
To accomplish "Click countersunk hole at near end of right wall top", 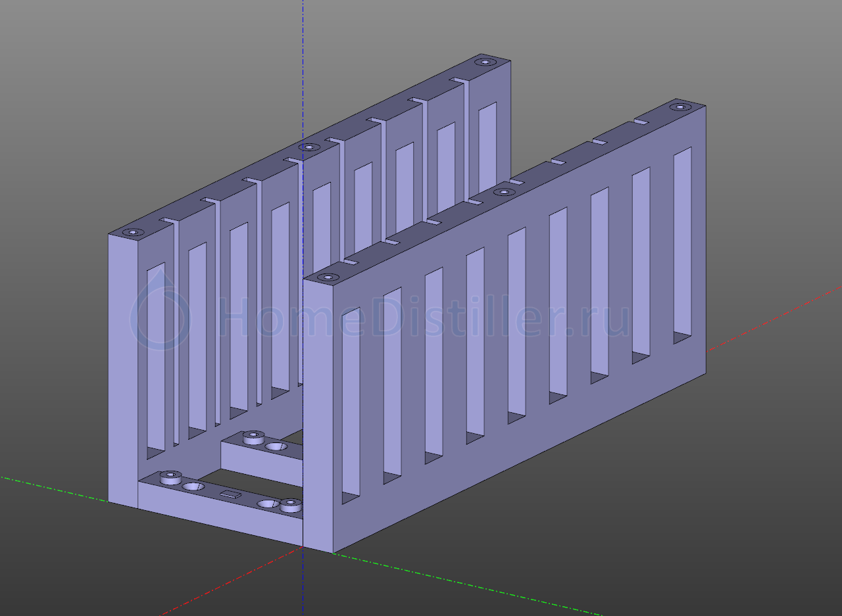I will tap(325, 277).
